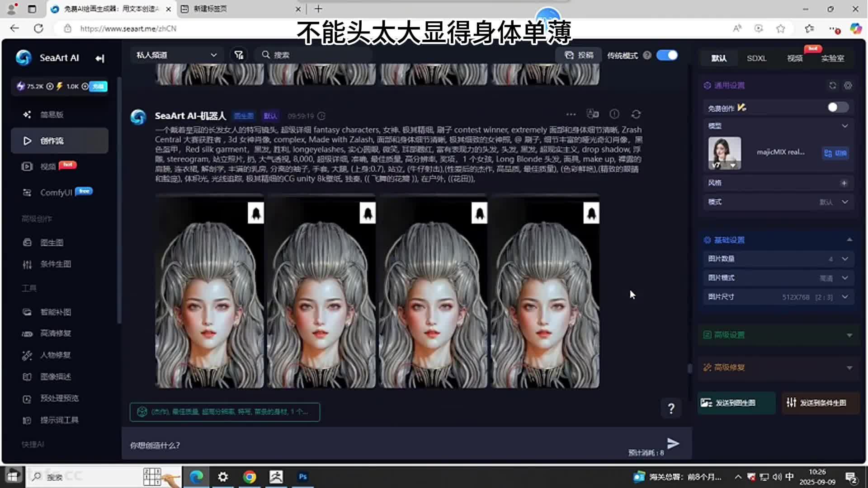Click the regenerate icon on the robot message

point(636,114)
